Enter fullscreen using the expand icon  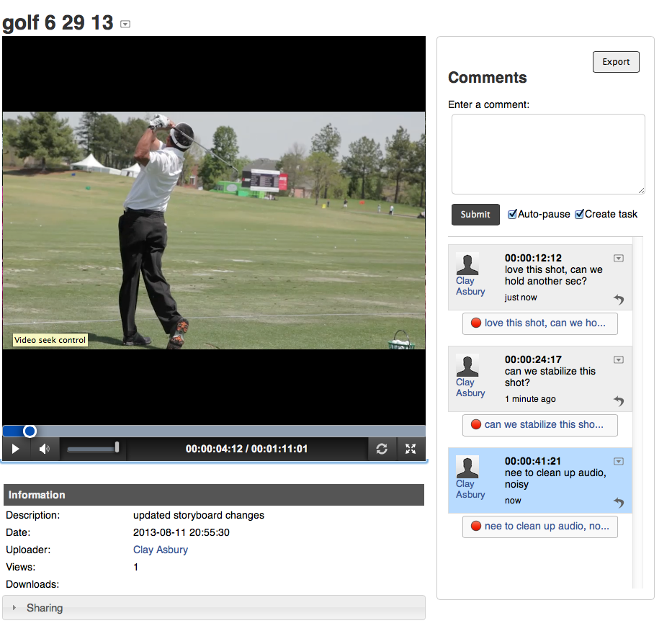point(411,449)
